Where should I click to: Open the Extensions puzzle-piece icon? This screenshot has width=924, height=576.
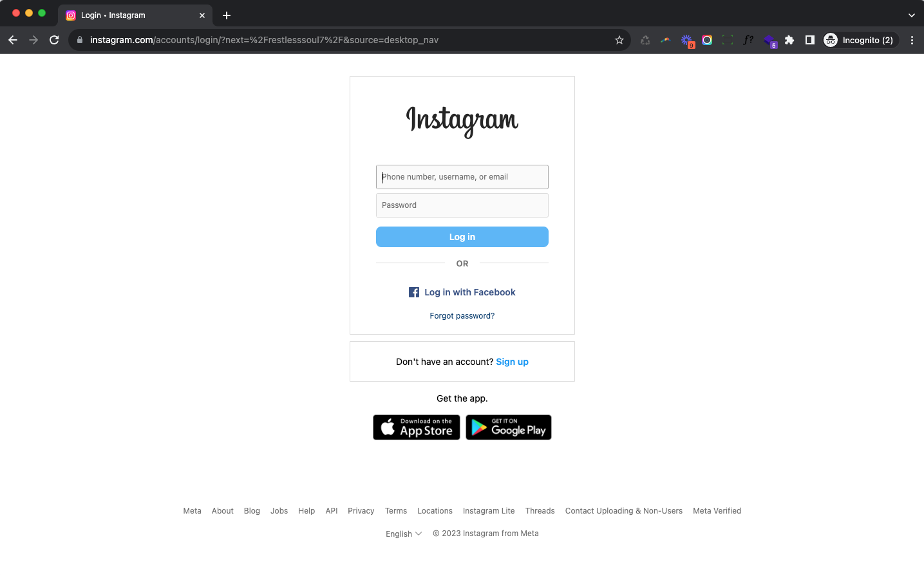click(789, 40)
